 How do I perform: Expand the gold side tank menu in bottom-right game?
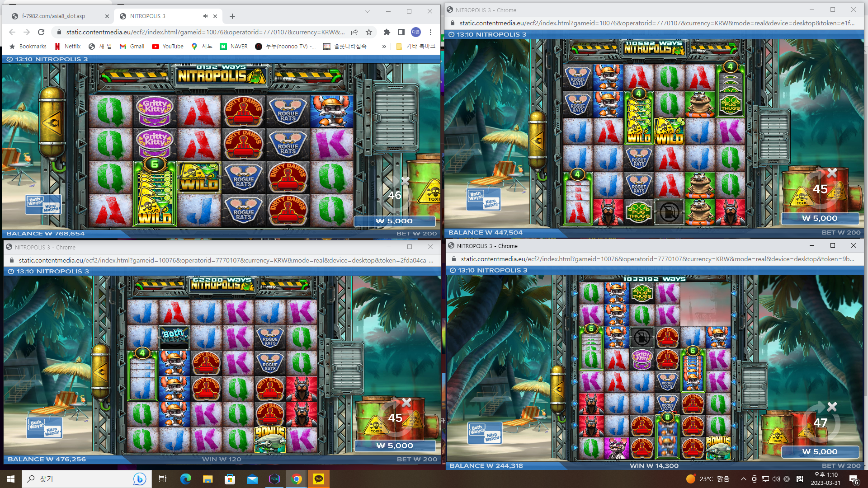(558, 389)
